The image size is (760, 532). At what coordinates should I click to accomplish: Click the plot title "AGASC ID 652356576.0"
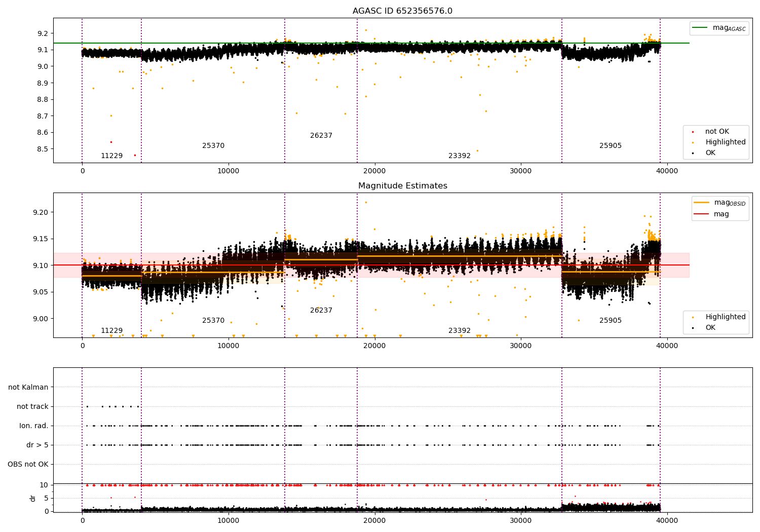[403, 11]
